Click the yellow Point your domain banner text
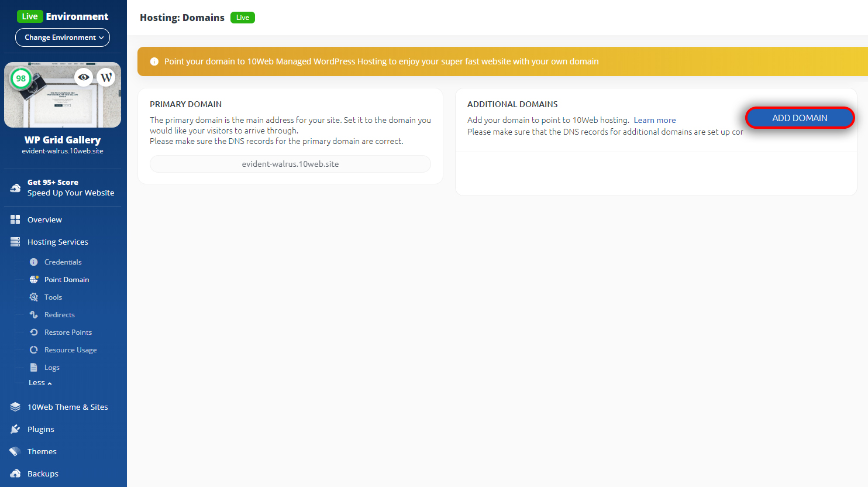The image size is (868, 487). (x=381, y=61)
